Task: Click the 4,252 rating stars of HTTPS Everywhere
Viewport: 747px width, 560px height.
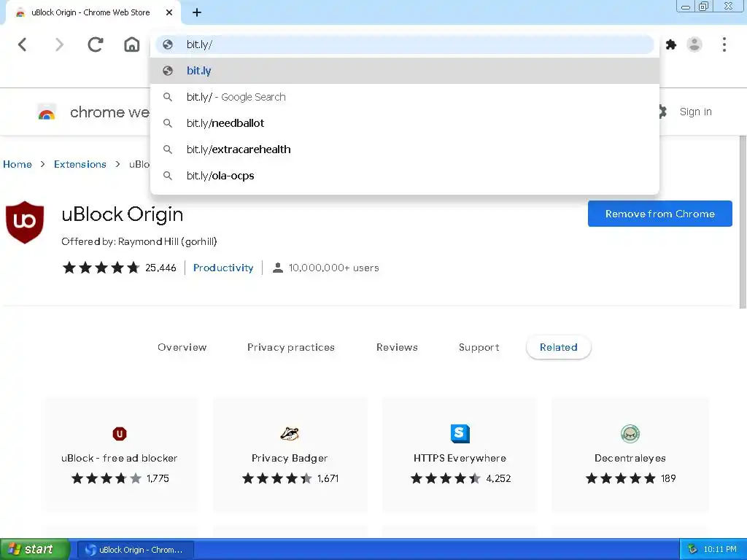Action: (446, 478)
